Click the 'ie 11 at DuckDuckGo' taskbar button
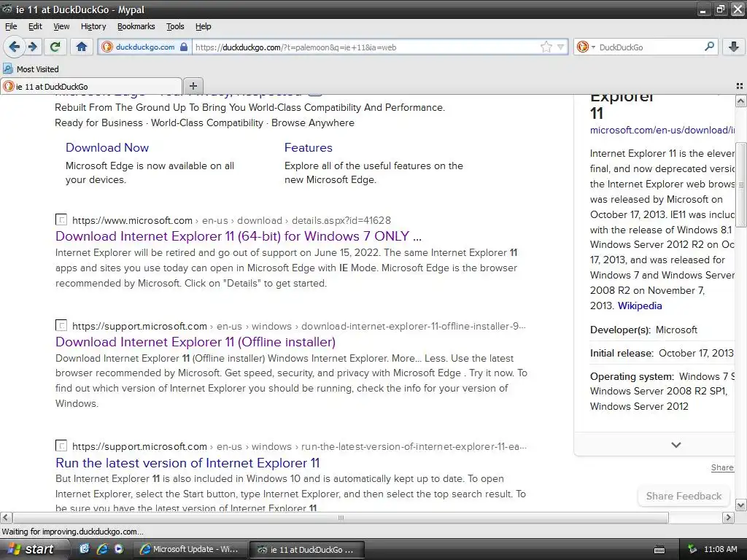This screenshot has height=560, width=747. (307, 550)
